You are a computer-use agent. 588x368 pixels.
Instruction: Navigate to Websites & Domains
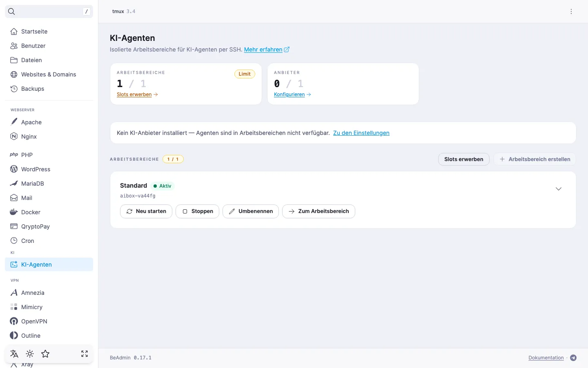49,74
